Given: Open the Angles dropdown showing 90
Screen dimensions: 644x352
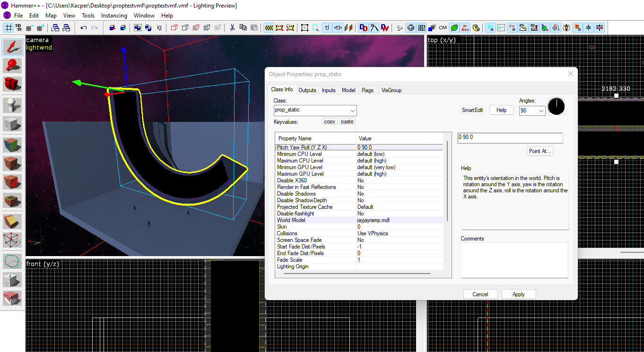Looking at the screenshot, I should (541, 111).
